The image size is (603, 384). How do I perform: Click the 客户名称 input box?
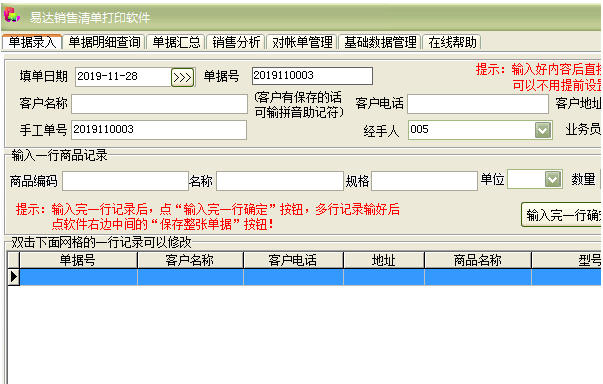click(x=159, y=104)
